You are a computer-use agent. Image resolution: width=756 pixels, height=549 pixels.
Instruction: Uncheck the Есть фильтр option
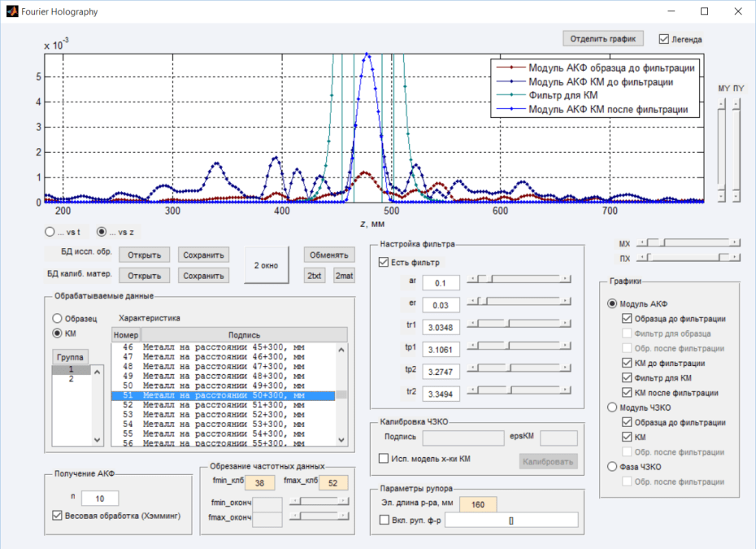pos(384,261)
